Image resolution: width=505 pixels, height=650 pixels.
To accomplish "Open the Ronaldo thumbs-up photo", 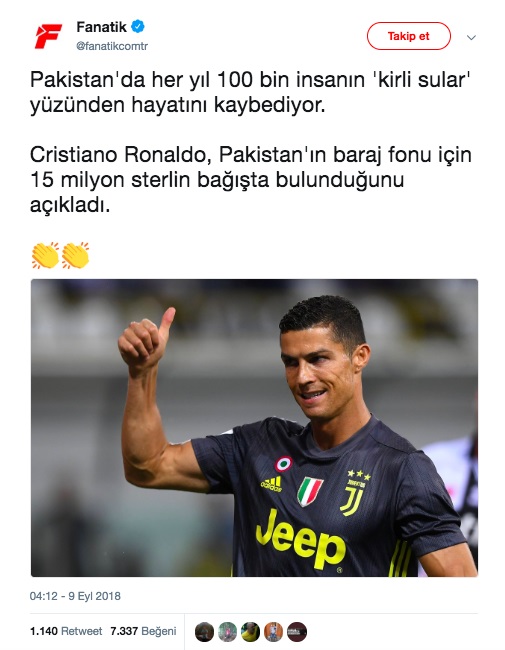I will point(254,428).
